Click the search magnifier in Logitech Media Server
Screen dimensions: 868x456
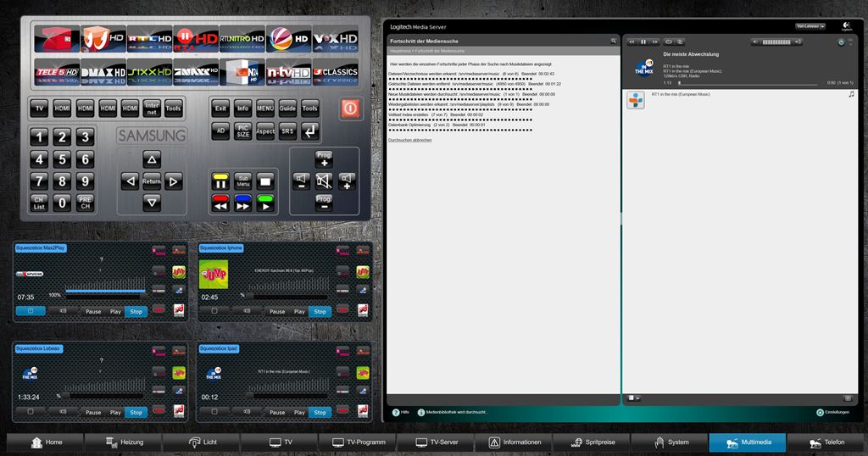[614, 41]
